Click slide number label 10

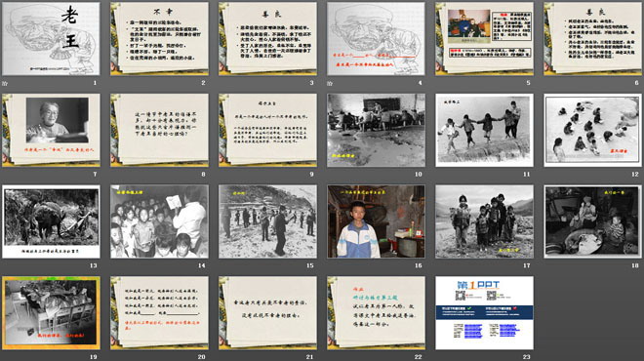418,174
